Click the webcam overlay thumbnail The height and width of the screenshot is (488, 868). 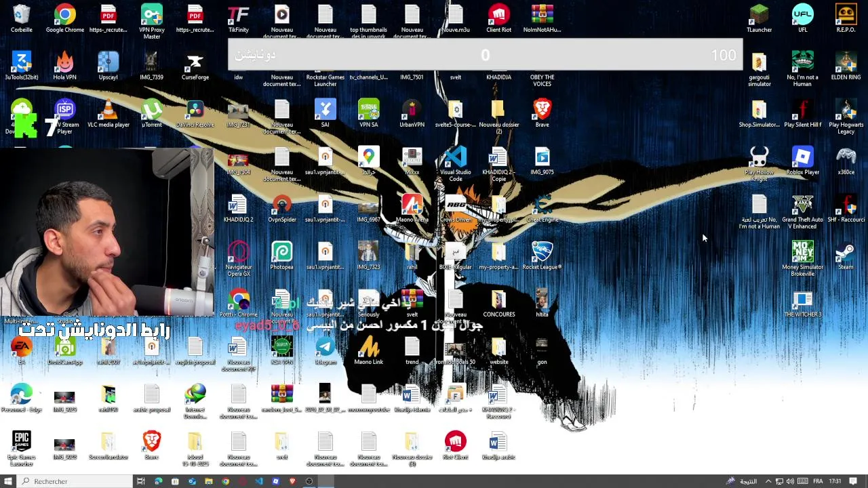107,232
